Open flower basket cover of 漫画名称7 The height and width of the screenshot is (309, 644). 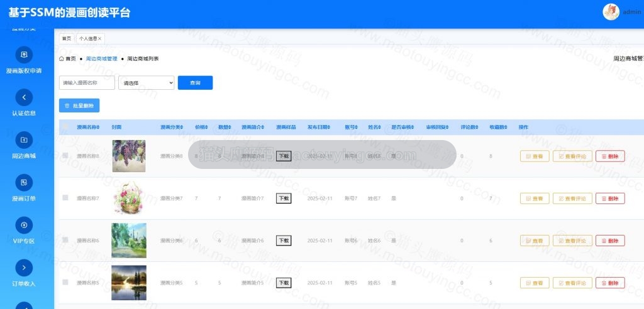(x=128, y=198)
